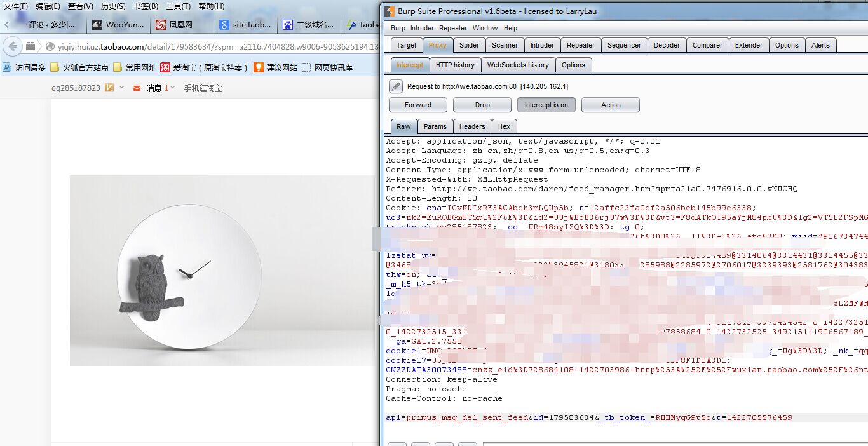Switch to the Decoder tab

pyautogui.click(x=667, y=45)
